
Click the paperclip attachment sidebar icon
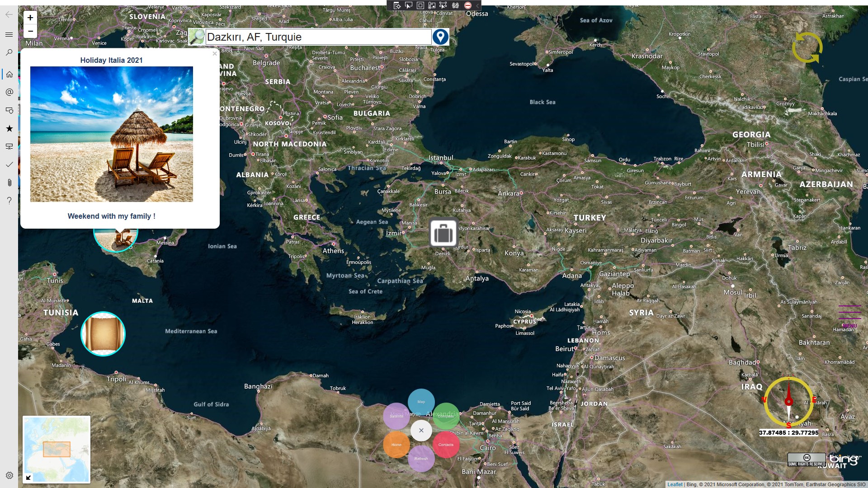(9, 183)
